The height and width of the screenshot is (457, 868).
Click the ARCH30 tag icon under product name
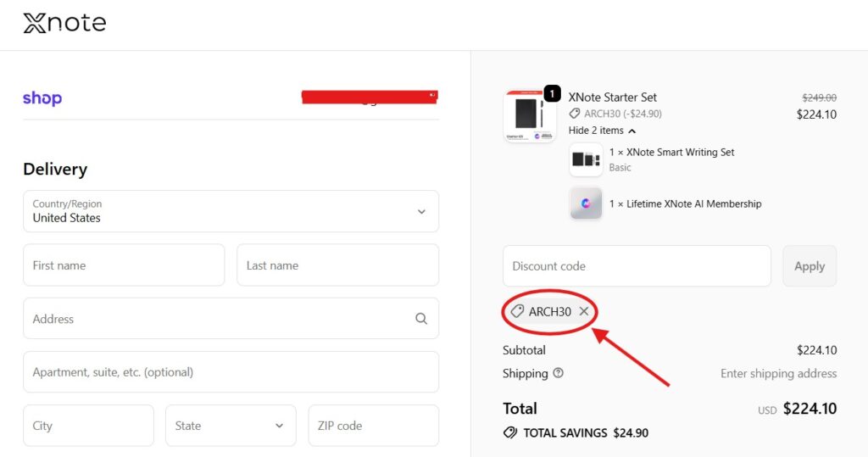point(575,114)
